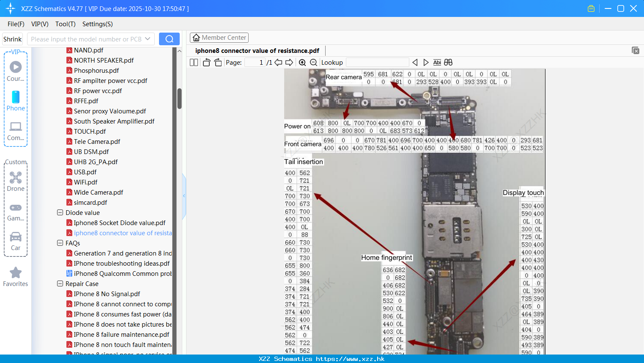The image size is (644, 363).
Task: Open USB.pdf
Action: click(x=85, y=172)
